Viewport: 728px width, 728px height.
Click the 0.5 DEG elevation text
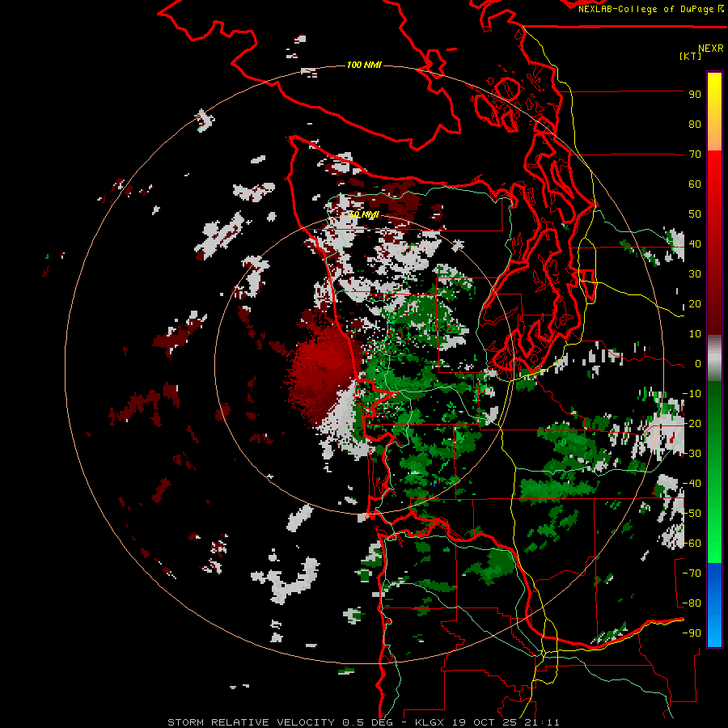[367, 722]
